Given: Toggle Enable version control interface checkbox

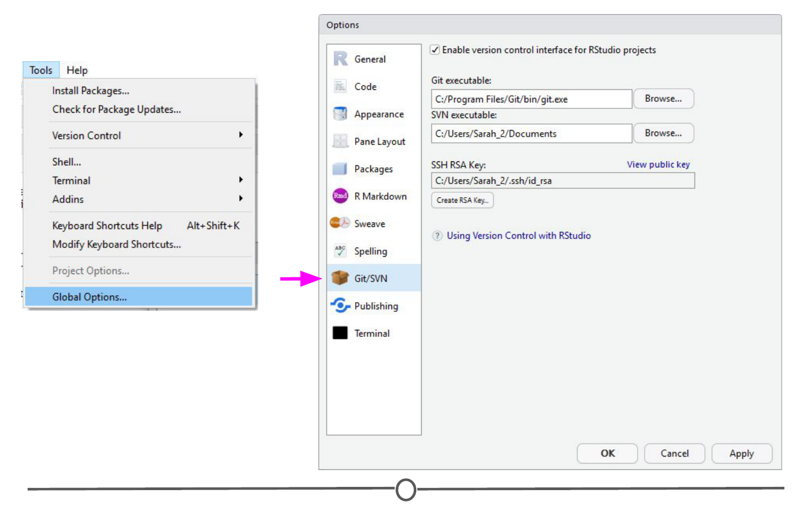Looking at the screenshot, I should point(435,50).
